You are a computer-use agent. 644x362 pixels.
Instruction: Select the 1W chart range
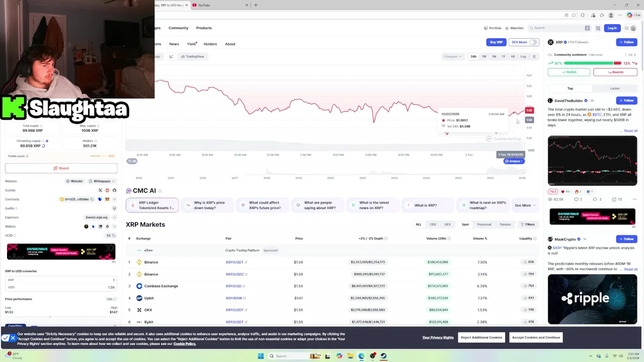click(x=484, y=56)
